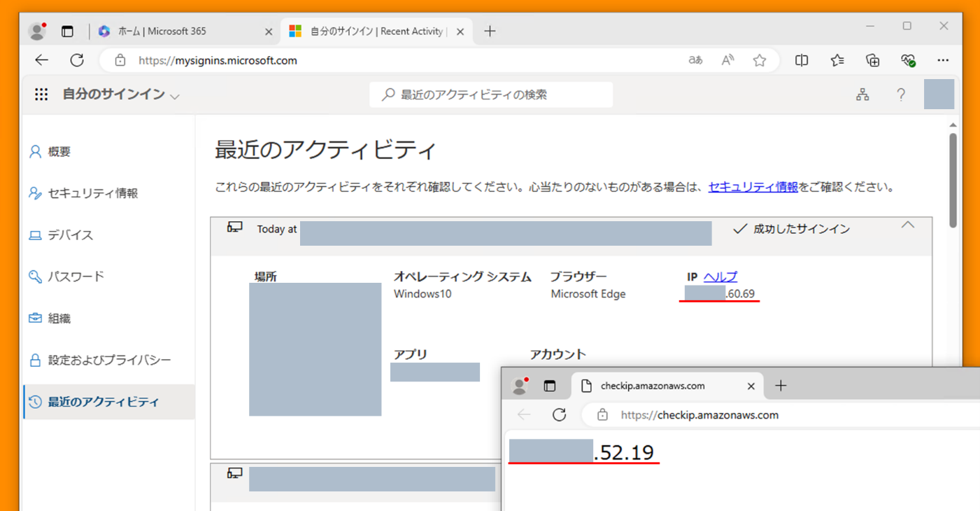Open Browser essentials heart icon
Image resolution: width=980 pixels, height=511 pixels.
[908, 60]
